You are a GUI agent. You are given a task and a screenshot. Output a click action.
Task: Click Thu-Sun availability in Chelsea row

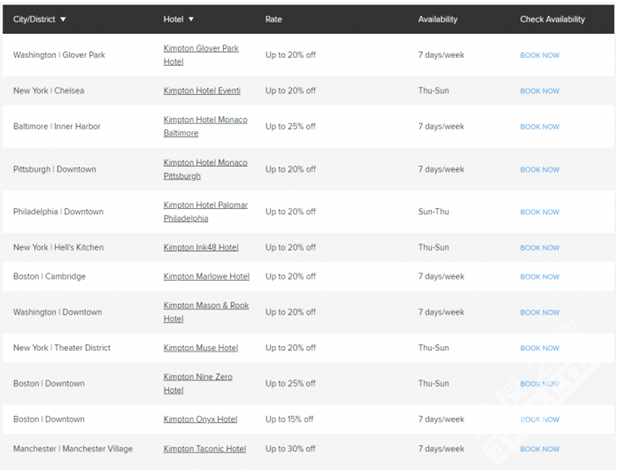click(x=434, y=91)
